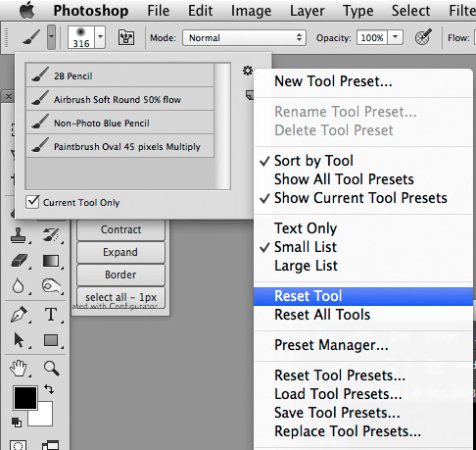Select the Clone Stamp tool
Screen dimensions: 476x450
point(19,235)
